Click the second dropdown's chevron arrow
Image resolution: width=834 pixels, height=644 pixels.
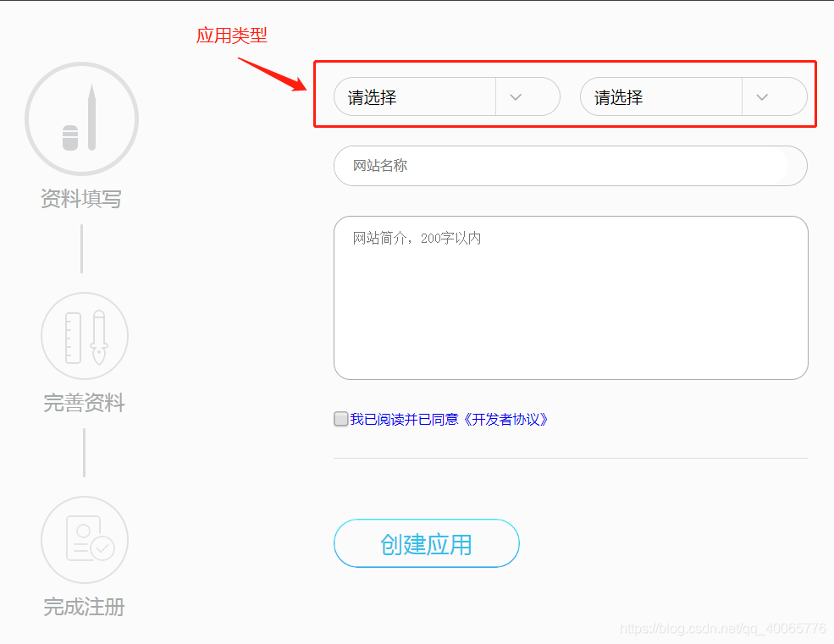coord(762,97)
